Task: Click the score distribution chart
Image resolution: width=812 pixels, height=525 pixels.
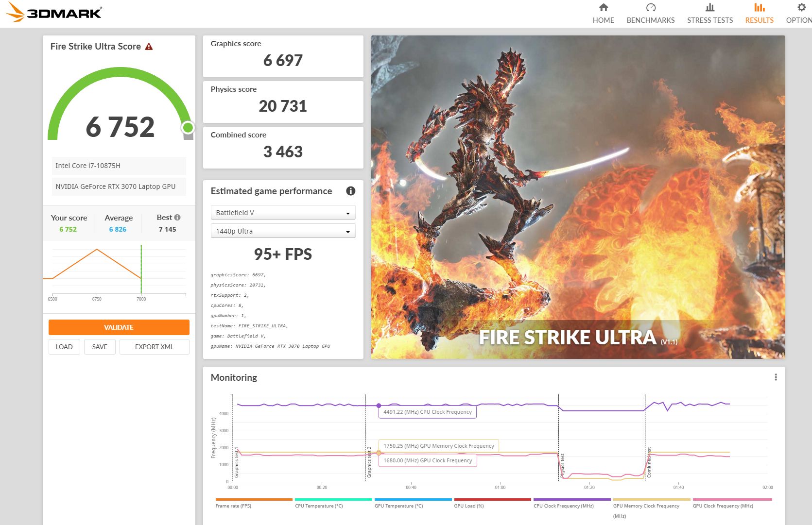Action: pyautogui.click(x=116, y=272)
